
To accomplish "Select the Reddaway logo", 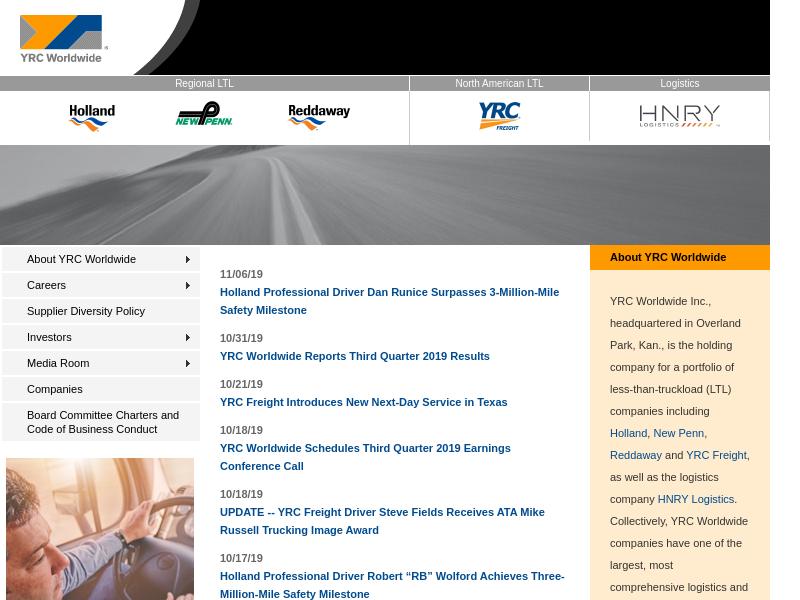I will (x=319, y=117).
